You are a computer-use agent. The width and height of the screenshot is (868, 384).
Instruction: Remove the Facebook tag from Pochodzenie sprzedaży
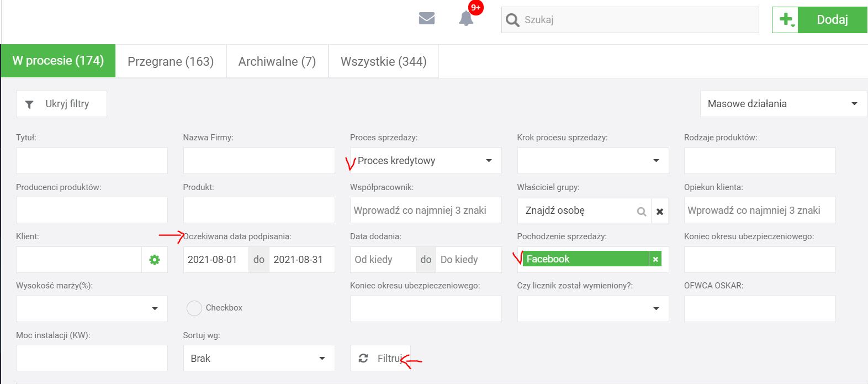click(x=655, y=259)
